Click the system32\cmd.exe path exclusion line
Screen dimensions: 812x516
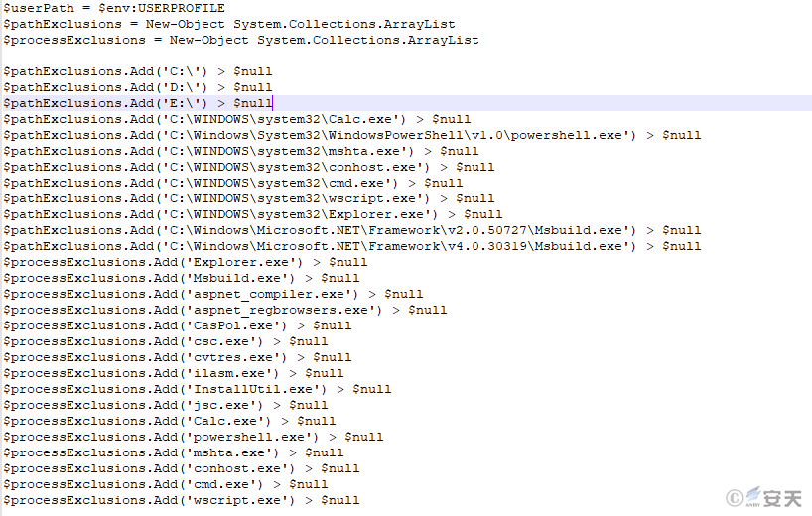click(x=233, y=184)
